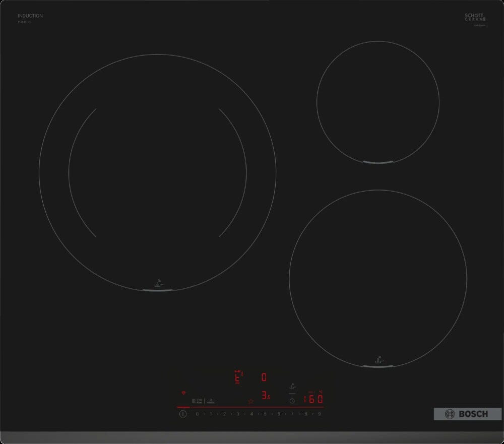Image resolution: width=504 pixels, height=444 pixels.
Task: Click the "INDUCTION" label in the corner
Action: point(30,16)
